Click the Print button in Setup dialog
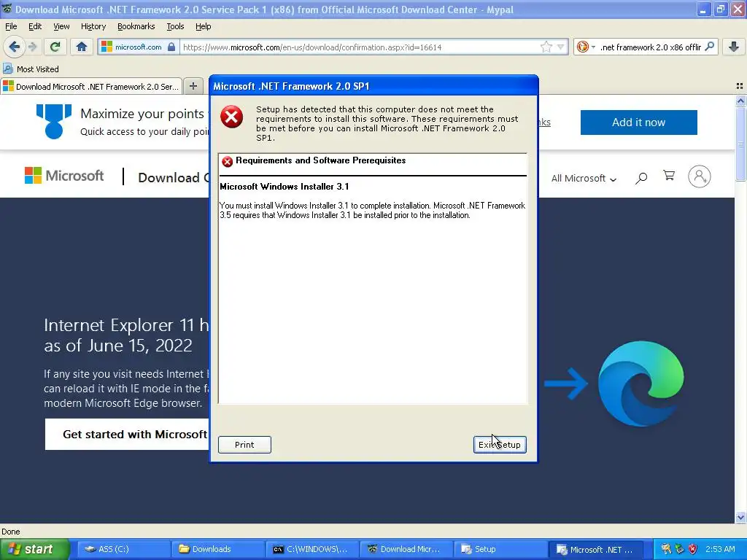The image size is (747, 560). point(244,444)
